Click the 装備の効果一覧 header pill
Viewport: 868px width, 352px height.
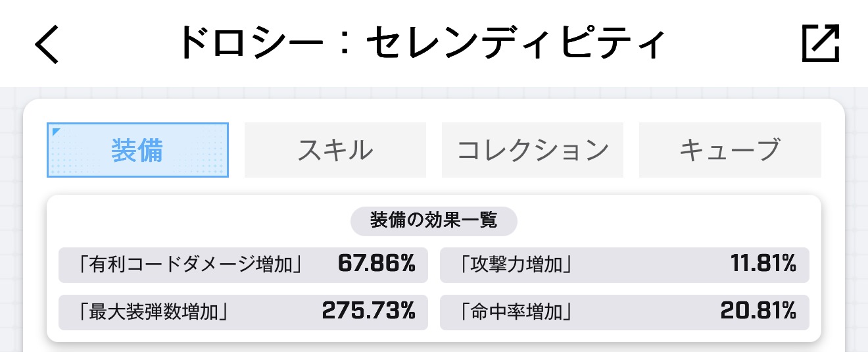pyautogui.click(x=433, y=220)
